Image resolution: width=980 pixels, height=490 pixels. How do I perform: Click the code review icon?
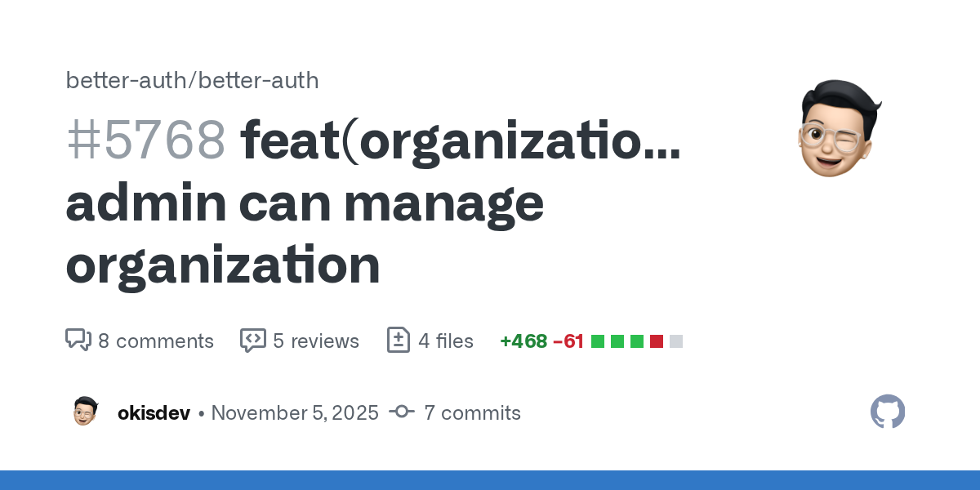(x=252, y=341)
